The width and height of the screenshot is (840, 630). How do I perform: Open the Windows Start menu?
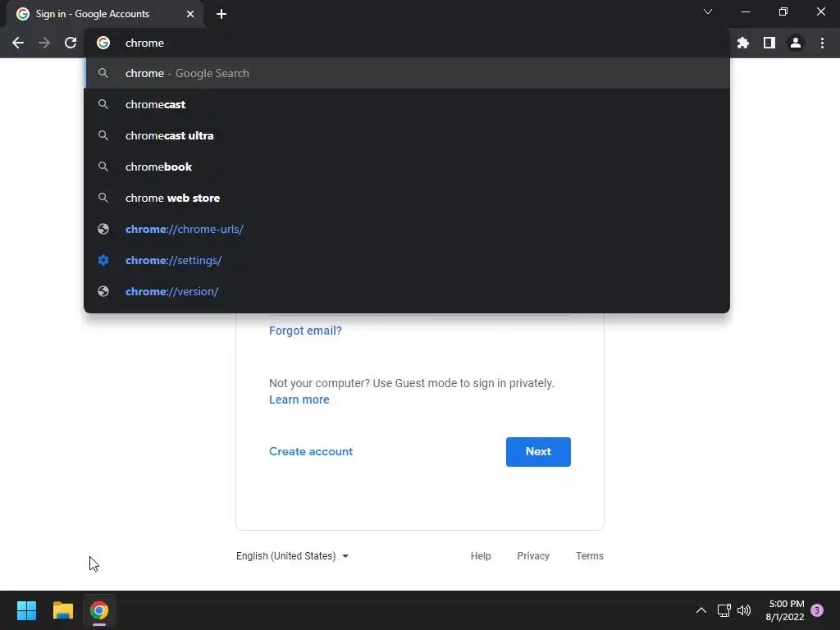tap(26, 610)
